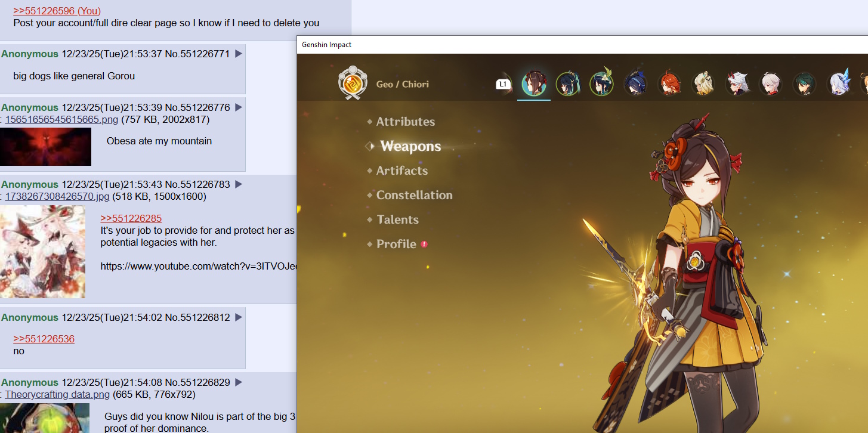Image resolution: width=868 pixels, height=433 pixels.
Task: Follow the quote link >>551226596 (You)
Action: click(x=57, y=11)
